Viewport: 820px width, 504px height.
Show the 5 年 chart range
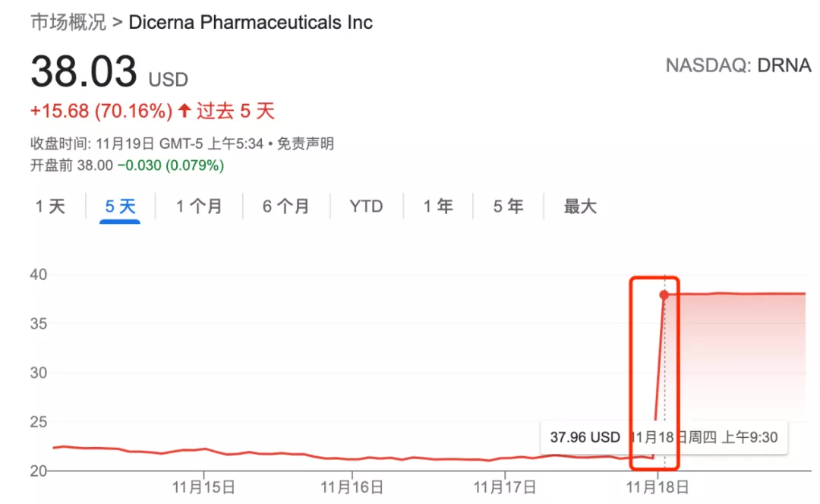[508, 206]
